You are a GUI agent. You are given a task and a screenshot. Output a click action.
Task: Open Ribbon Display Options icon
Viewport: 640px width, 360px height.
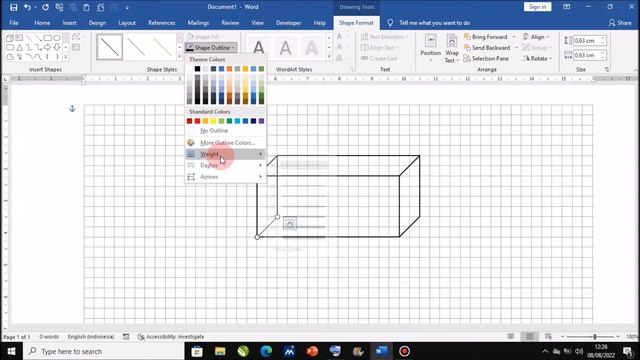tap(567, 7)
